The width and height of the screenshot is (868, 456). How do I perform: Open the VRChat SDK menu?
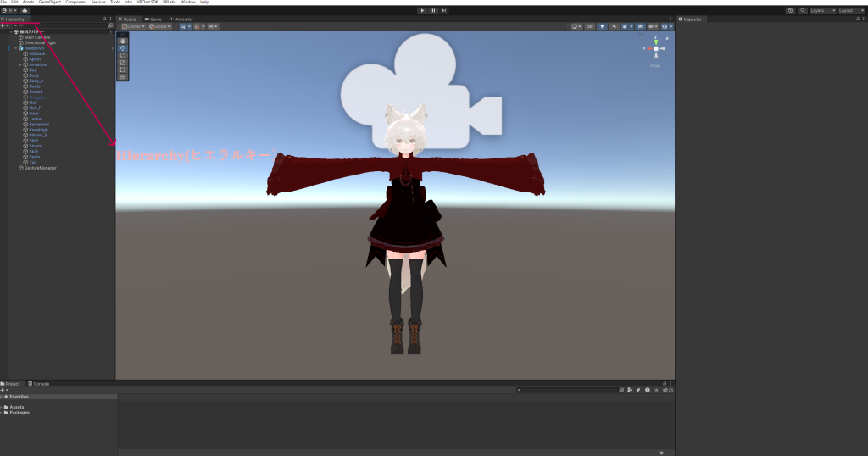point(147,3)
